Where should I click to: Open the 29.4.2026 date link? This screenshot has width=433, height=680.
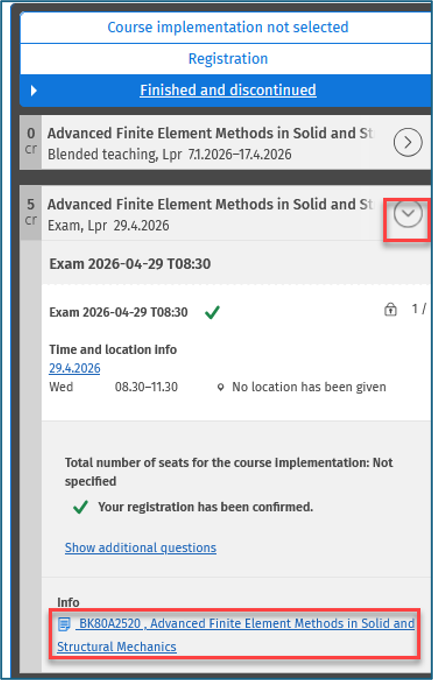[75, 368]
